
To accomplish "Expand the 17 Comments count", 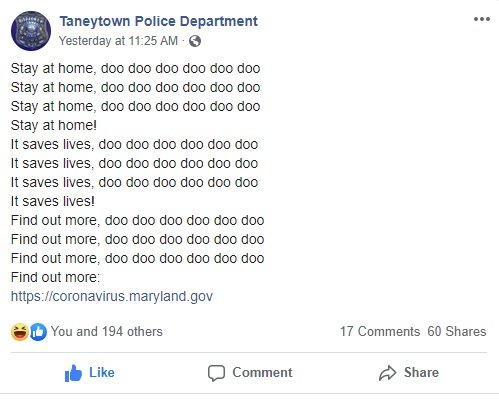I will tap(380, 332).
